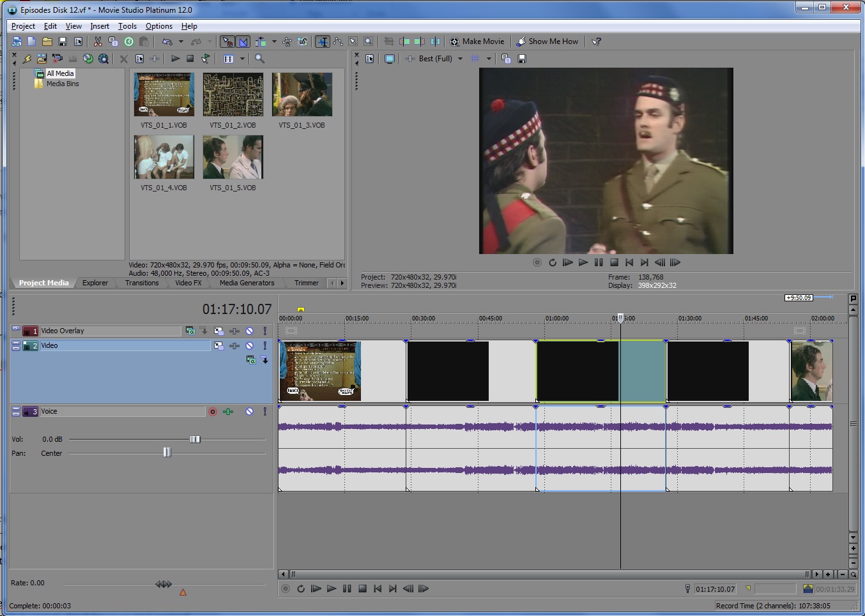865x616 pixels.
Task: Save preview snapshot to file icon
Action: pyautogui.click(x=522, y=59)
